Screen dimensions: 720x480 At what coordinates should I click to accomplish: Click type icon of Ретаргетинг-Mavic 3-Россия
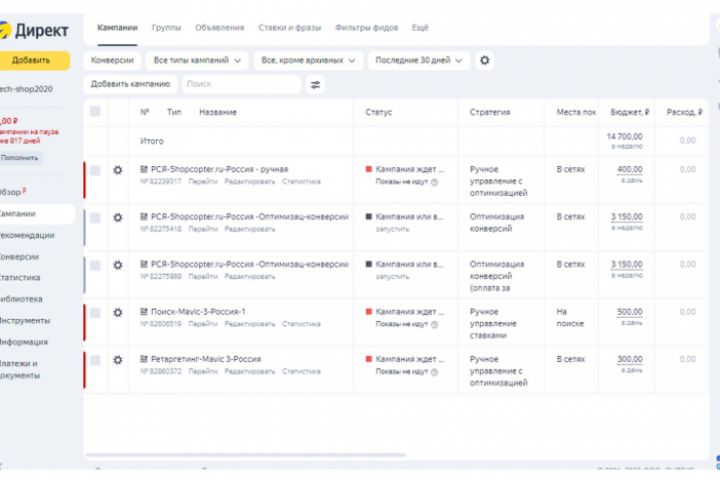144,359
